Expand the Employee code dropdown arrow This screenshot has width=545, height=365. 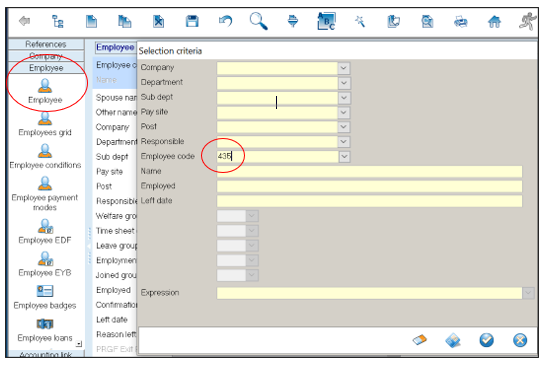coord(344,157)
